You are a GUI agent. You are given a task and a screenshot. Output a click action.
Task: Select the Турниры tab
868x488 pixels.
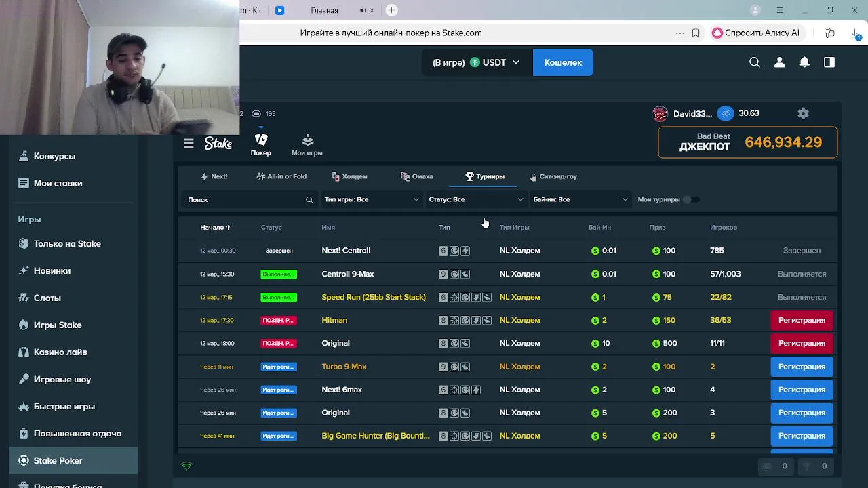pos(484,176)
